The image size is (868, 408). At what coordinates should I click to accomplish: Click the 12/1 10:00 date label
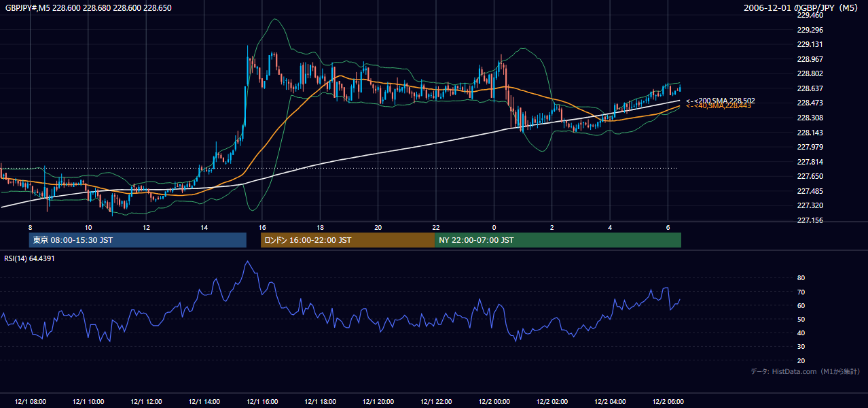88,402
